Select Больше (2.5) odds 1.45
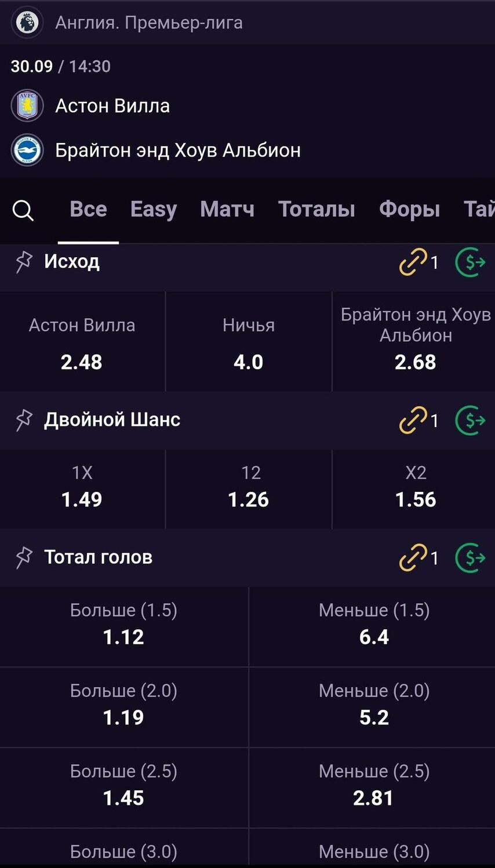Viewport: 495px width, 868px height. click(124, 788)
